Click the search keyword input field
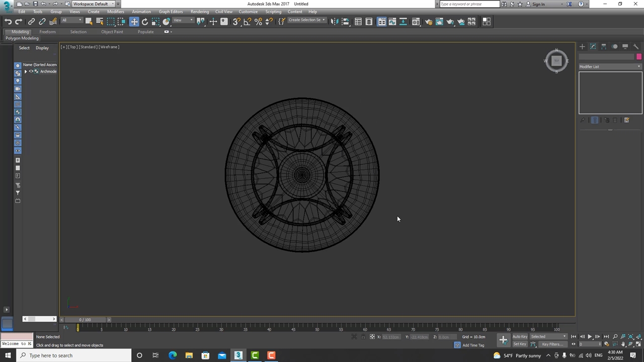Viewport: 644px width, 362px height. pos(469,4)
